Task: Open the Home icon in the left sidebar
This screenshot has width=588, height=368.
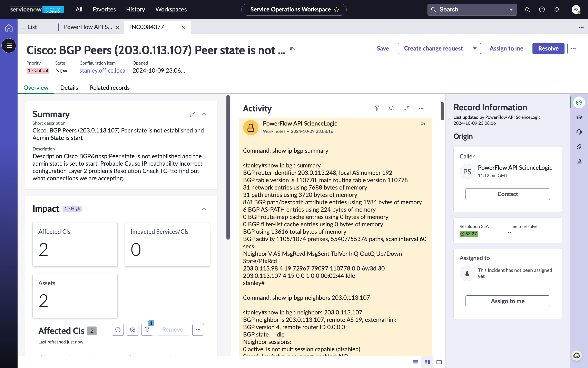Action: coord(9,28)
